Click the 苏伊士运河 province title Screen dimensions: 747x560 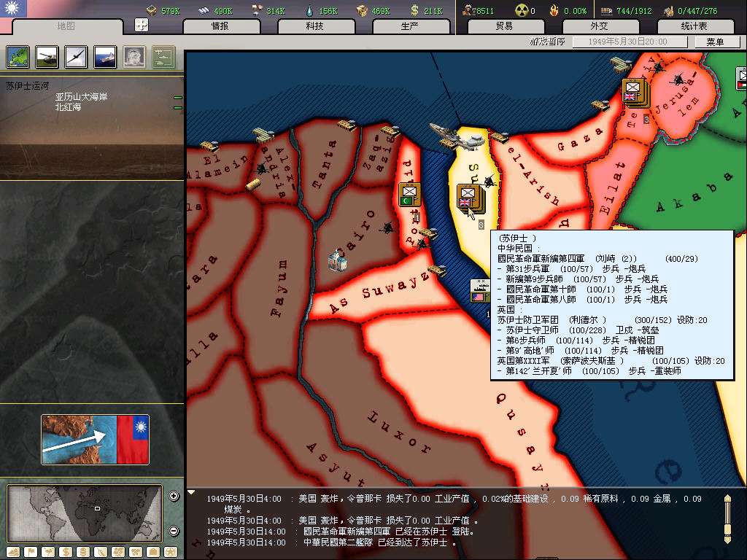click(x=28, y=86)
